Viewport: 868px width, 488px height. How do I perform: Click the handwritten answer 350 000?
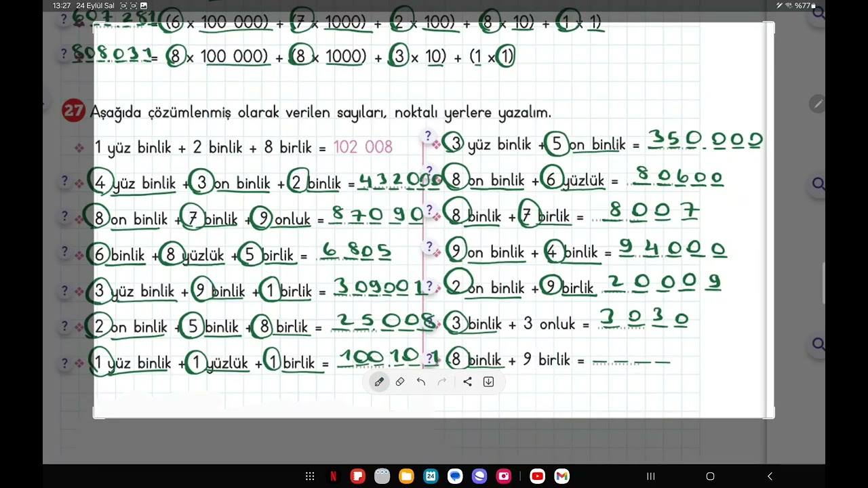(705, 140)
